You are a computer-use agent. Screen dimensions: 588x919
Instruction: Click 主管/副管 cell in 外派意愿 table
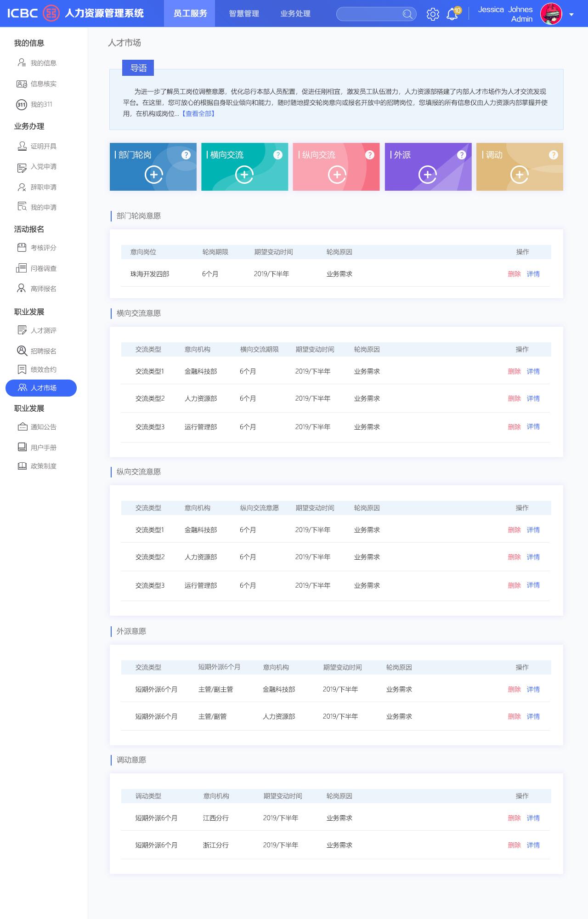(x=212, y=716)
